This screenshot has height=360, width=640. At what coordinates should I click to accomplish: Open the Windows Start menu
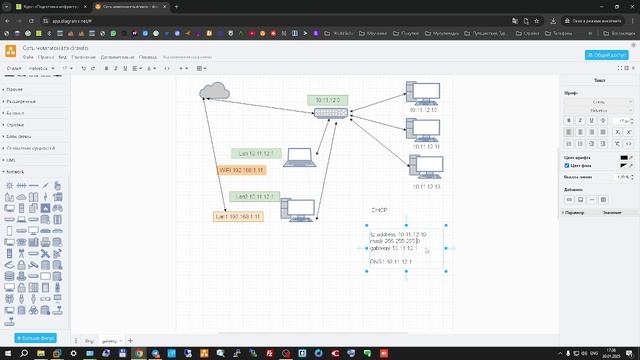click(x=8, y=353)
